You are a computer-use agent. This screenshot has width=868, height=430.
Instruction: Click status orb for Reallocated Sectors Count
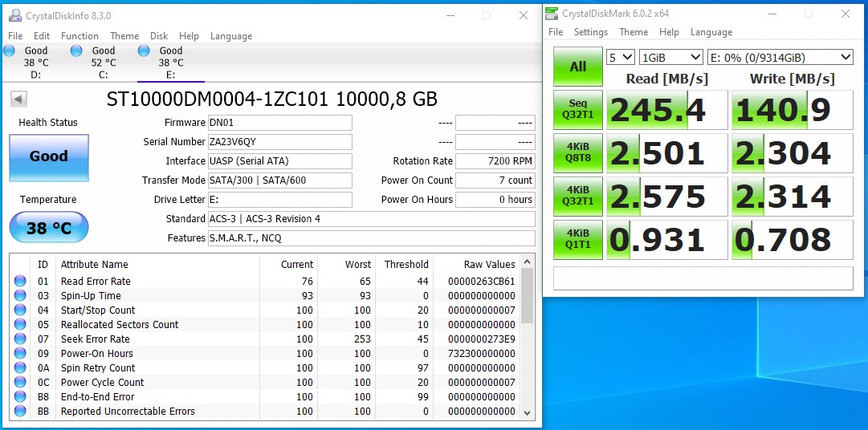click(x=21, y=324)
